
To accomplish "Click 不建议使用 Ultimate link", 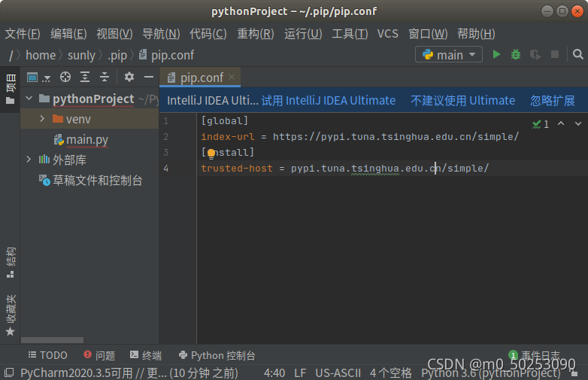I will click(462, 101).
